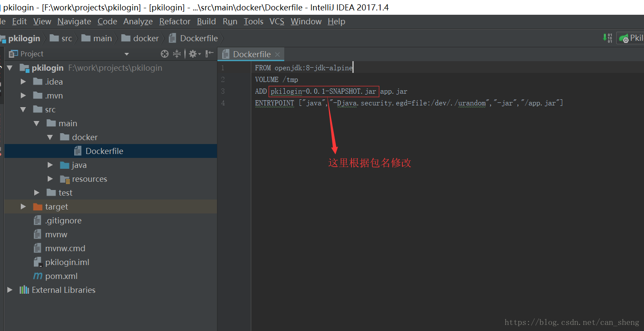
Task: Expand the target folder
Action: (23, 206)
